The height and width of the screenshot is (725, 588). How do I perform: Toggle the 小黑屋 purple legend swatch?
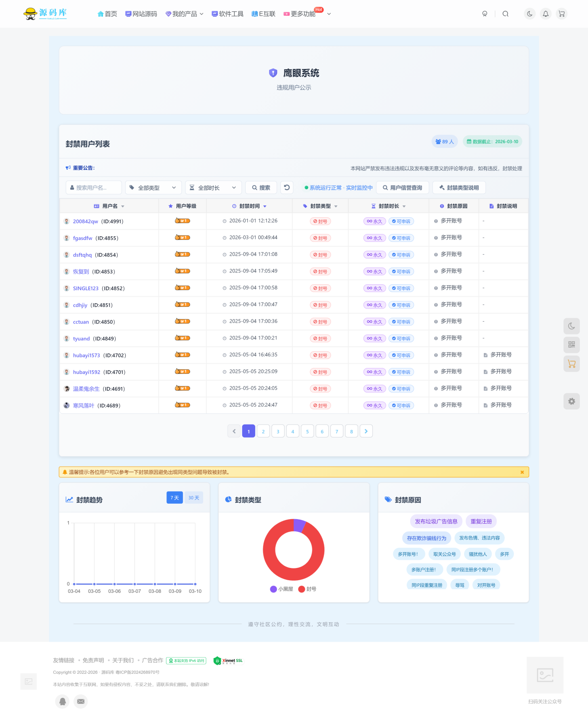(x=273, y=589)
